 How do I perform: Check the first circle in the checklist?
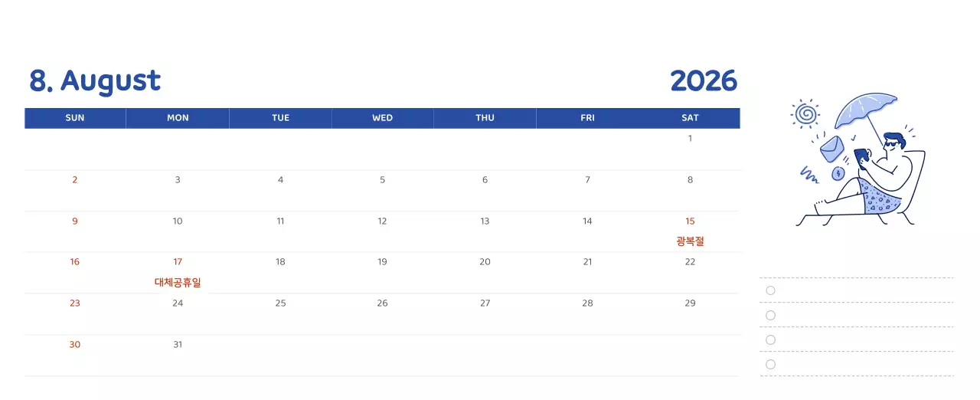coord(770,290)
